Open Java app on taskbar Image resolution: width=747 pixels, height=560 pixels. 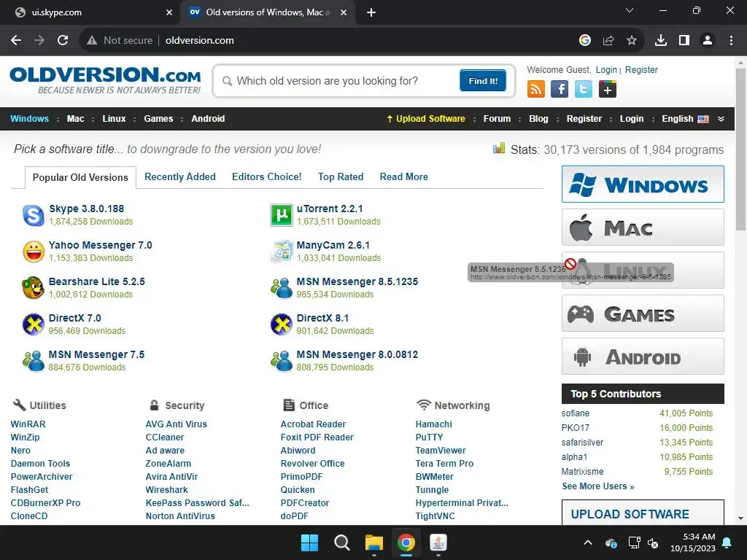438,542
